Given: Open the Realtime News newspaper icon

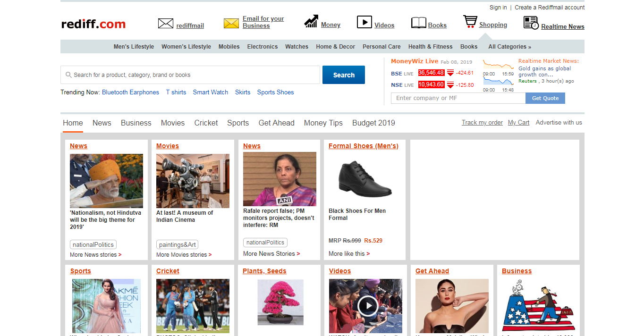Looking at the screenshot, I should (x=531, y=23).
